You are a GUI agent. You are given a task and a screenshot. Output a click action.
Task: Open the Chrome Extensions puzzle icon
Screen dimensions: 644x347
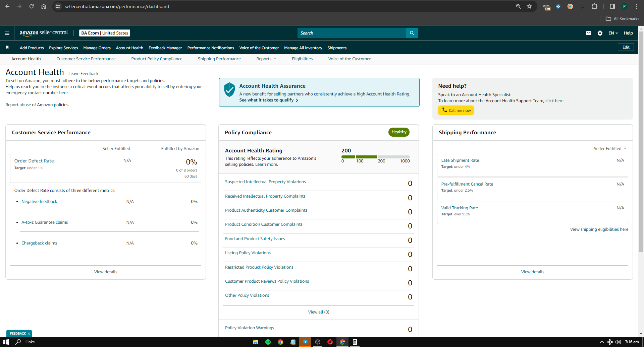[594, 6]
